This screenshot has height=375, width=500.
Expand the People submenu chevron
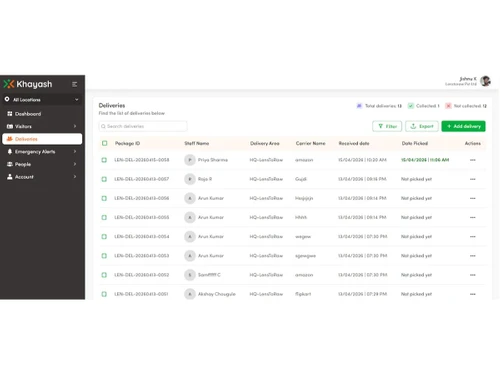pos(75,164)
